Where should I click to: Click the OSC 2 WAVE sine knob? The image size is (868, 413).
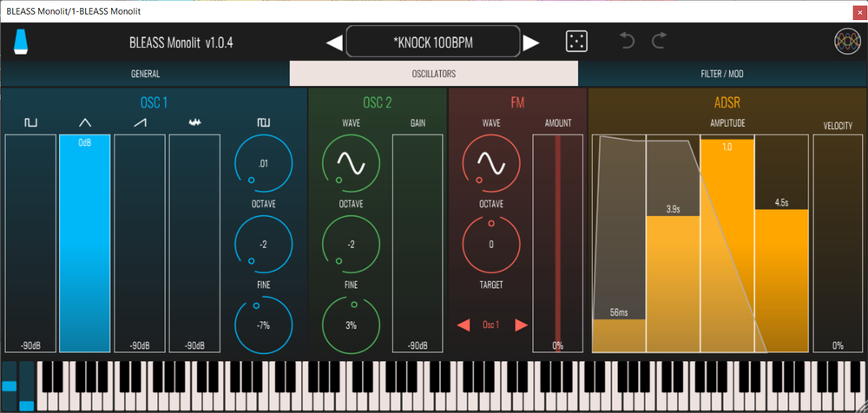click(x=351, y=163)
